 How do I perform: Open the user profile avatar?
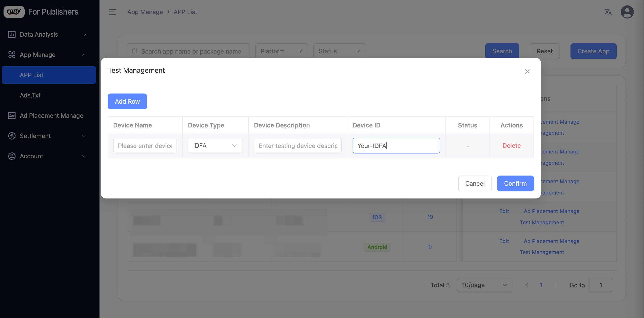[627, 12]
